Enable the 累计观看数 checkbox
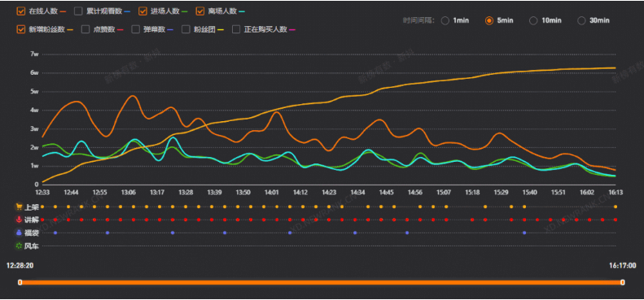Image resolution: width=644 pixels, height=300 pixels. [x=78, y=11]
